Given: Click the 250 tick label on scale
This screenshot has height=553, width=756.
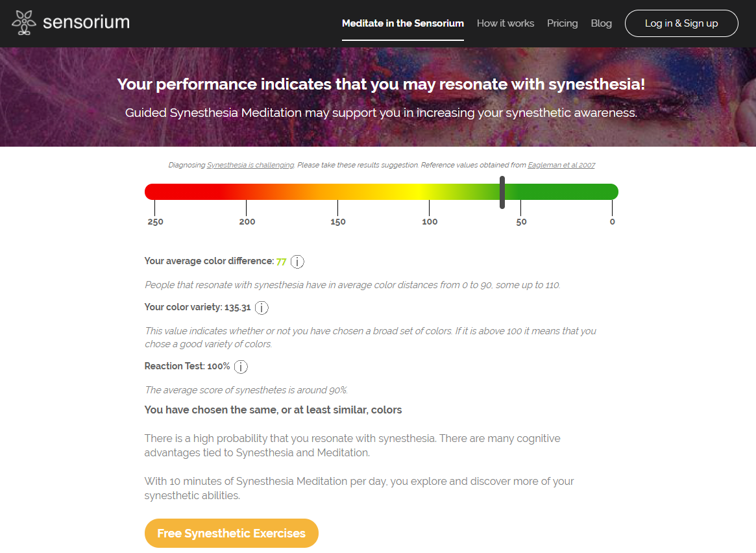Looking at the screenshot, I should 155,222.
